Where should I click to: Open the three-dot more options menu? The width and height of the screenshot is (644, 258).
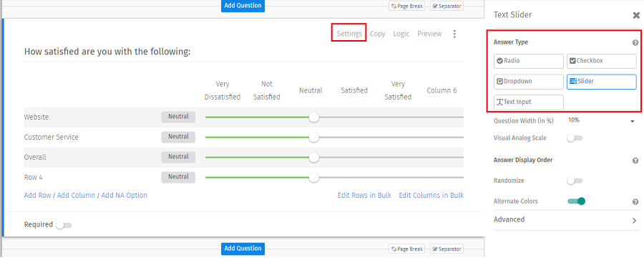pos(454,34)
